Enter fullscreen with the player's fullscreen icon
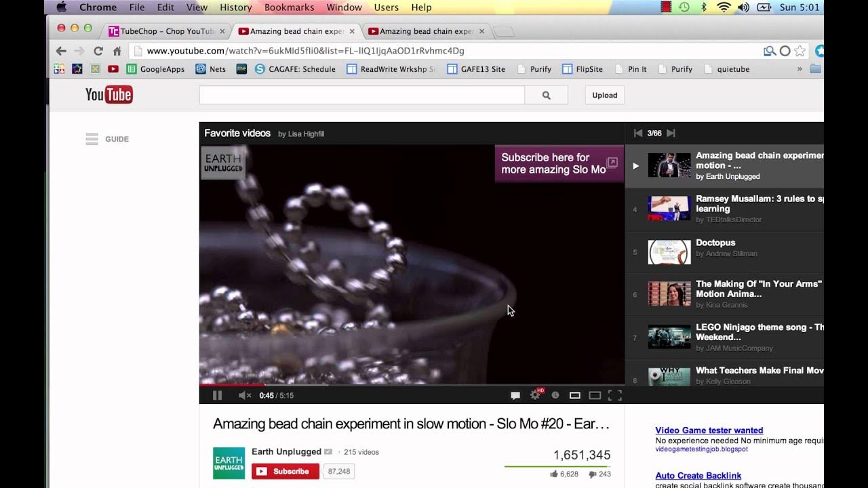 pyautogui.click(x=614, y=395)
